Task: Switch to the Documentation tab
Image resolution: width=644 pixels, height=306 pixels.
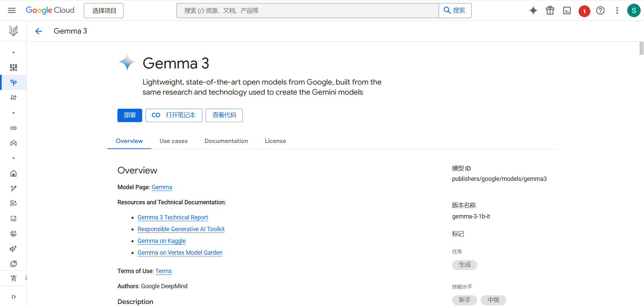Action: (x=226, y=141)
